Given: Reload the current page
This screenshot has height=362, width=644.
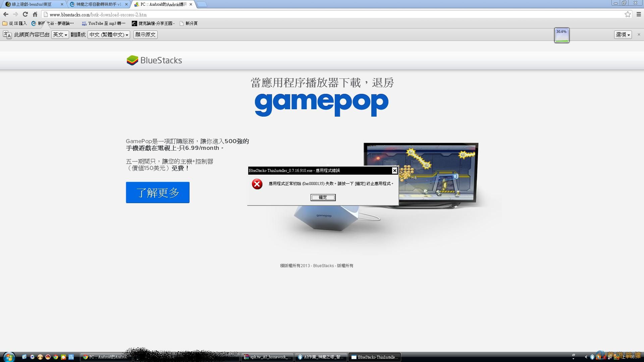Looking at the screenshot, I should [25, 14].
